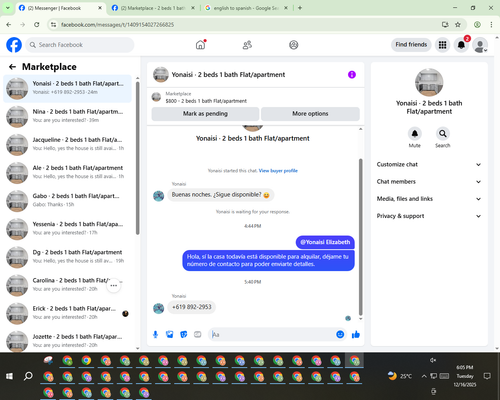Image resolution: width=500 pixels, height=400 pixels.
Task: Open the Facebook logo home link
Action: 14,45
